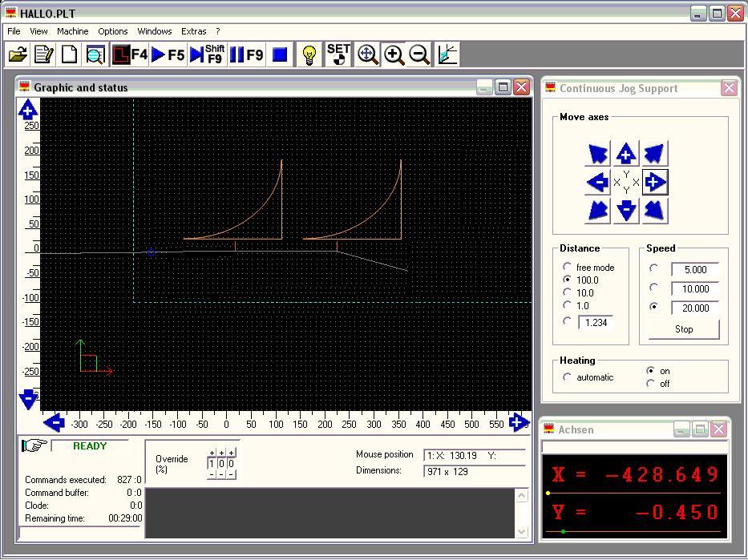This screenshot has width=748, height=560.
Task: Choose the 5.000 speed radio button
Action: pyautogui.click(x=654, y=269)
